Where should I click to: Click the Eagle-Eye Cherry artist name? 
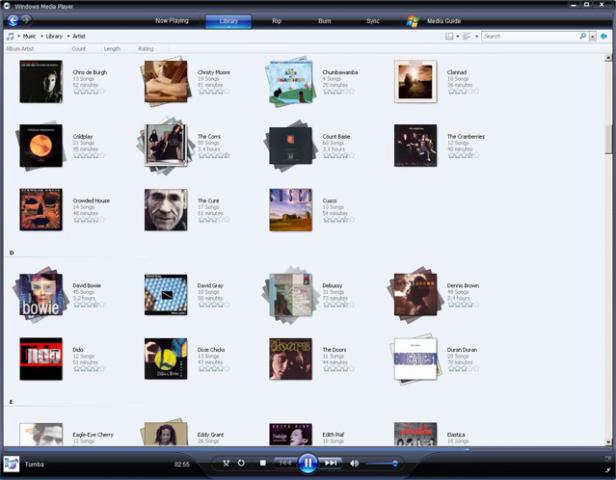(x=93, y=434)
